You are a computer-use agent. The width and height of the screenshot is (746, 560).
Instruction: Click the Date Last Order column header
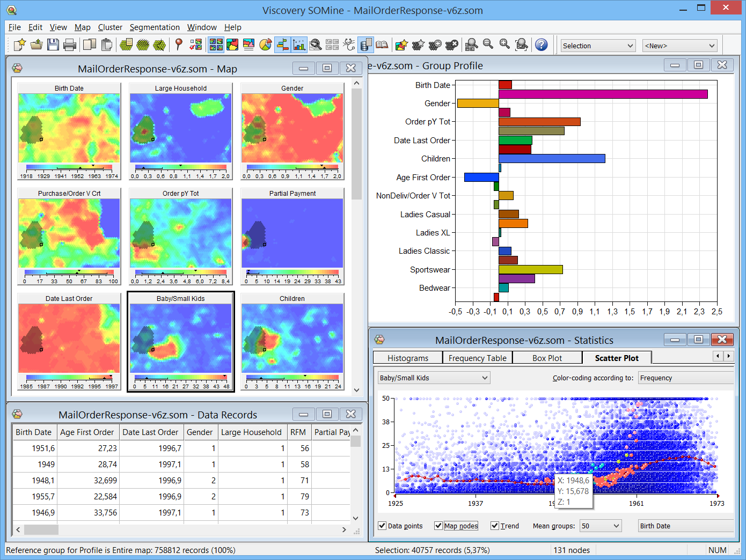tap(150, 432)
